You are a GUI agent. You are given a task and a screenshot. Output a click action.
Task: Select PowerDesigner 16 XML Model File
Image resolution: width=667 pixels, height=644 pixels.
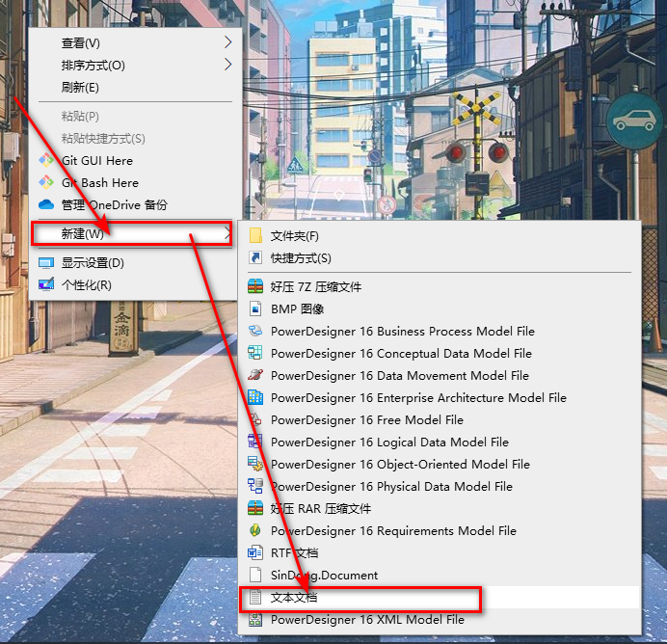pyautogui.click(x=440, y=619)
